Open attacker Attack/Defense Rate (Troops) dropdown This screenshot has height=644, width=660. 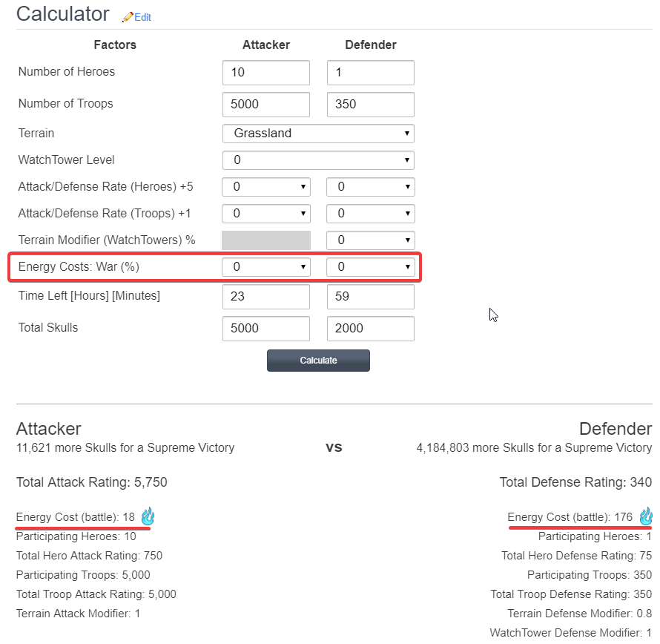pyautogui.click(x=266, y=214)
